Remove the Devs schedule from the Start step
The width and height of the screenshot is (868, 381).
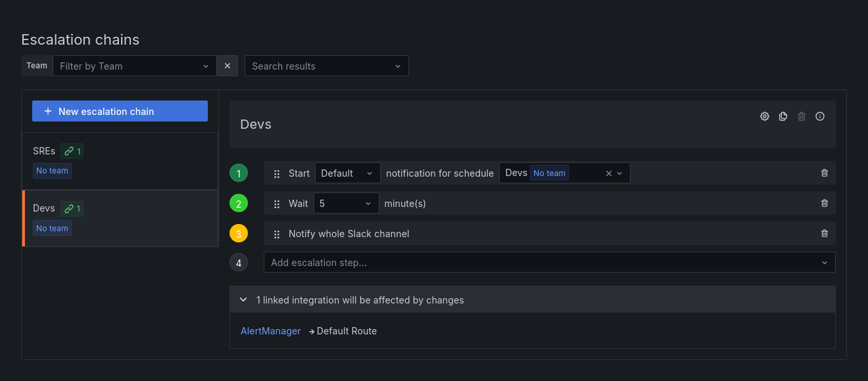(608, 173)
